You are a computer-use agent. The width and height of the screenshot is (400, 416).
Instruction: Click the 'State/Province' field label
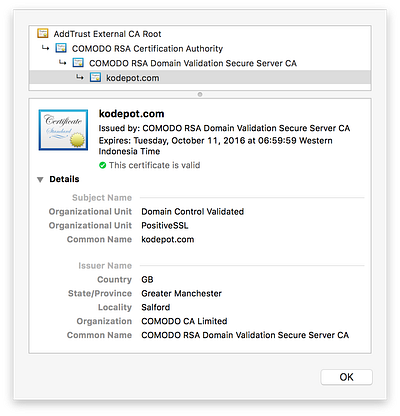click(100, 293)
